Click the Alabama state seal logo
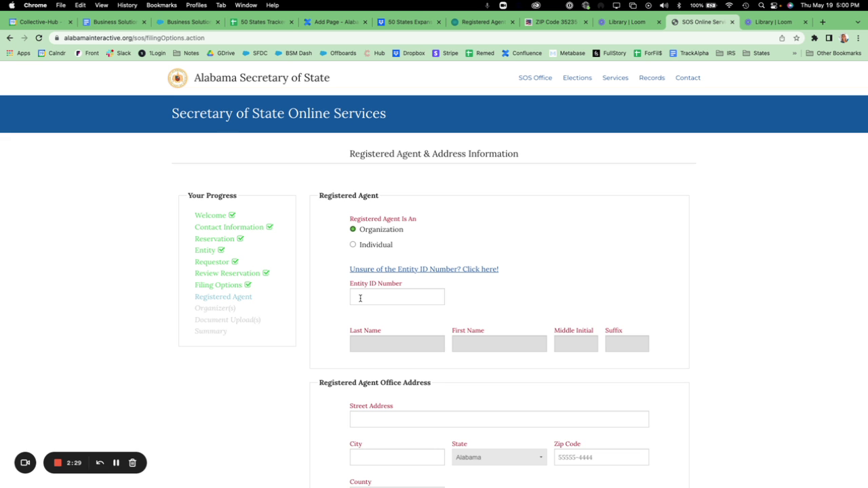Viewport: 868px width, 488px height. (178, 78)
